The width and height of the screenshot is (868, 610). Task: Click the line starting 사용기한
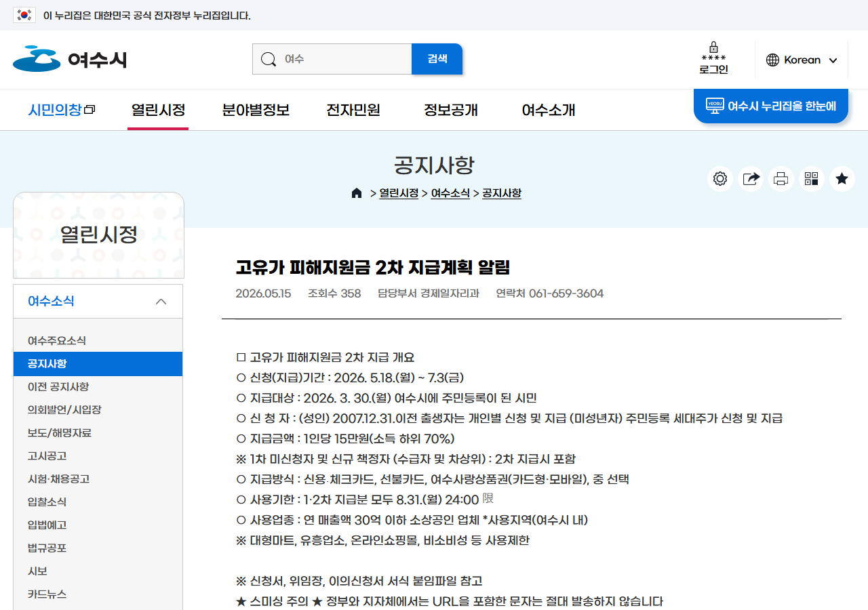point(365,500)
